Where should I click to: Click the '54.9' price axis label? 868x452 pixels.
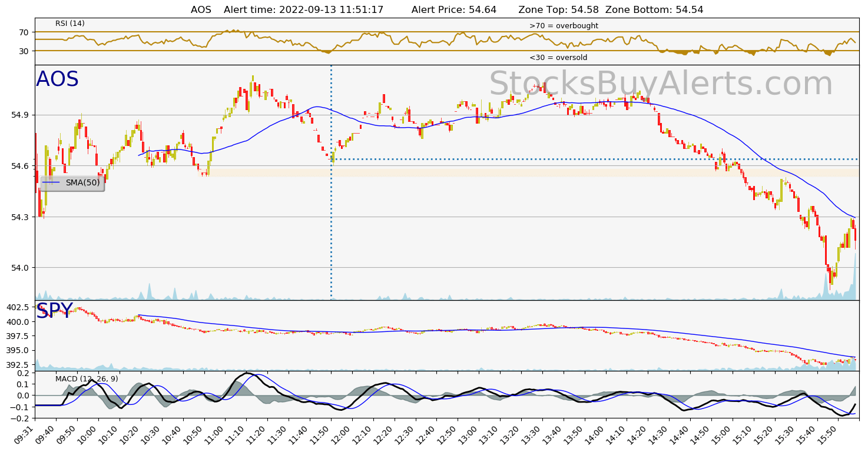coord(21,115)
